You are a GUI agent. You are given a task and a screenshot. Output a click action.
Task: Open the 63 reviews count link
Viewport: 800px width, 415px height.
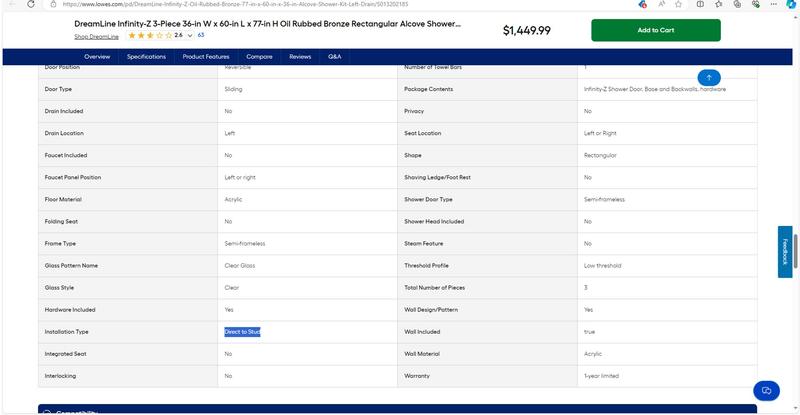coord(201,35)
